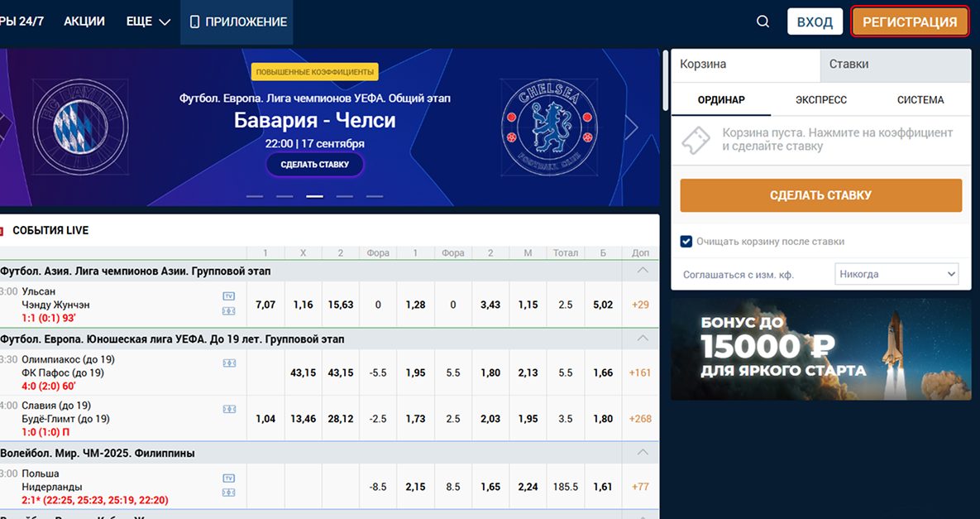The height and width of the screenshot is (519, 980).
Task: Click the TV broadcast icon for Польша match
Action: click(x=229, y=478)
